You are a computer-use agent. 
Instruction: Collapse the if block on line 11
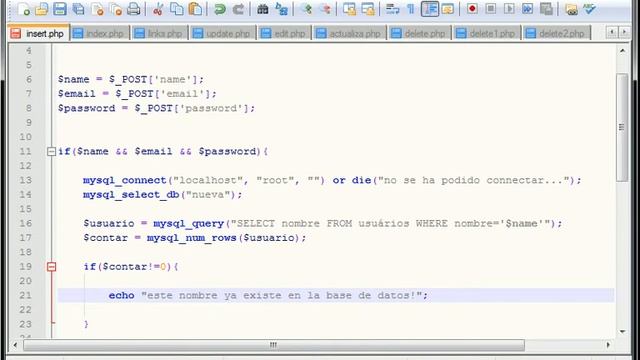pyautogui.click(x=51, y=151)
